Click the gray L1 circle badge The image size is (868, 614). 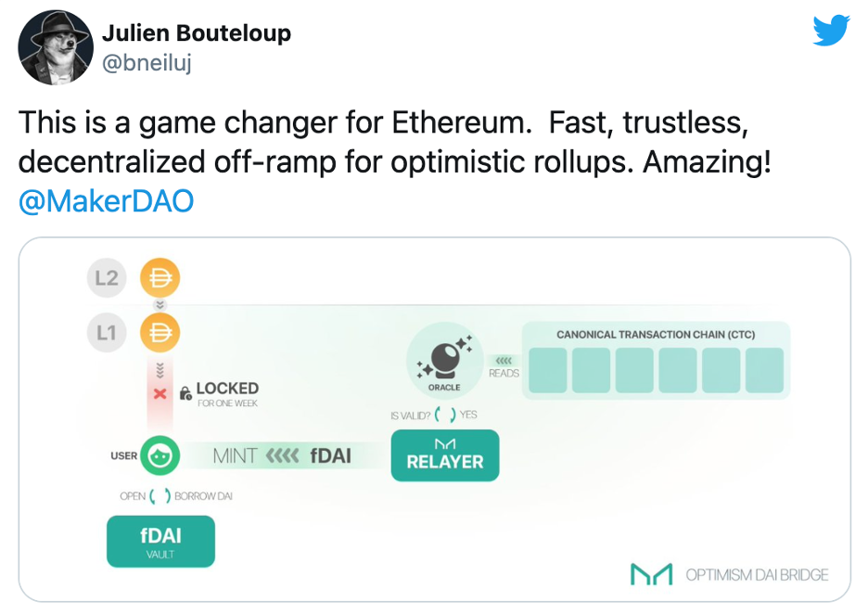tap(107, 333)
